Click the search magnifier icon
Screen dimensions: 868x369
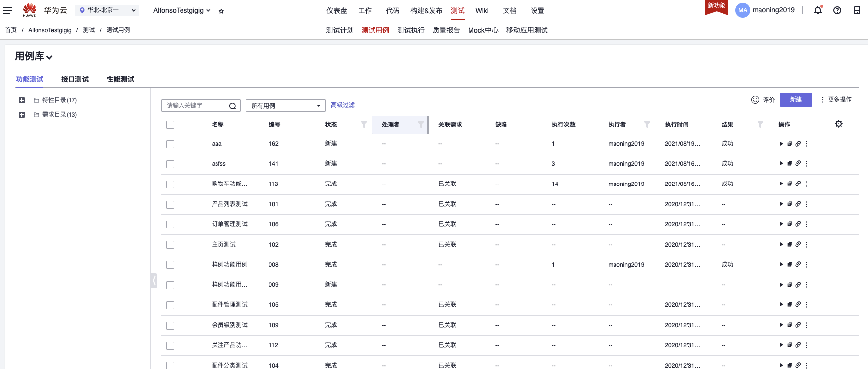[x=233, y=106]
